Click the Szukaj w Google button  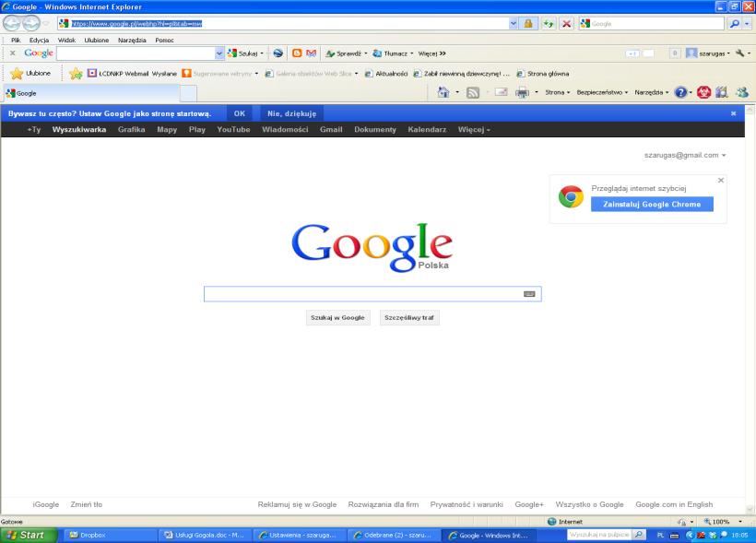(337, 318)
